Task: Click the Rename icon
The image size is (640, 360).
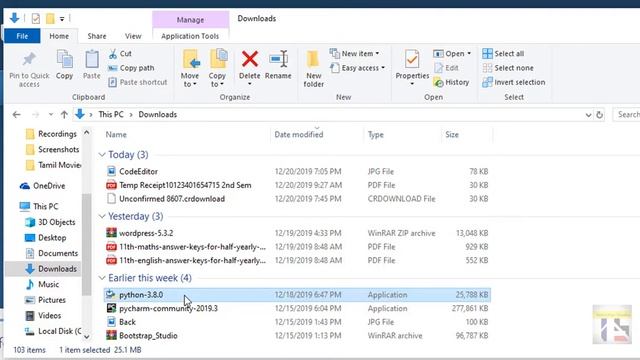Action: [x=278, y=60]
